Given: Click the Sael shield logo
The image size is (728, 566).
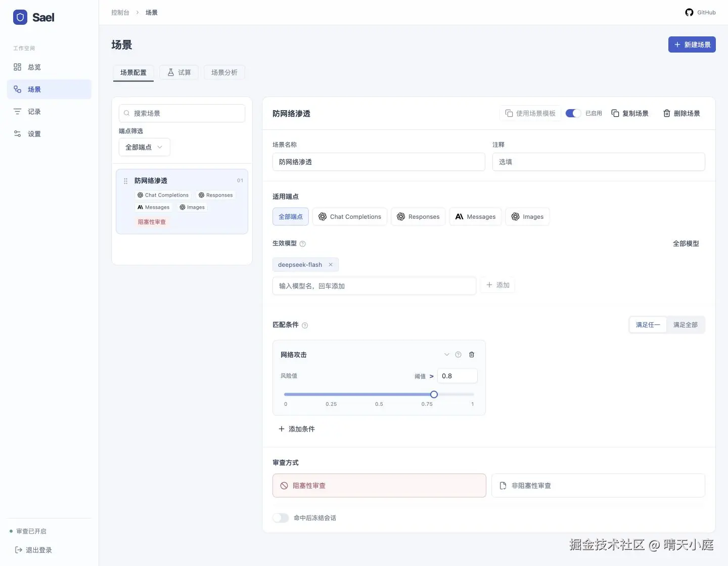Looking at the screenshot, I should coord(20,17).
